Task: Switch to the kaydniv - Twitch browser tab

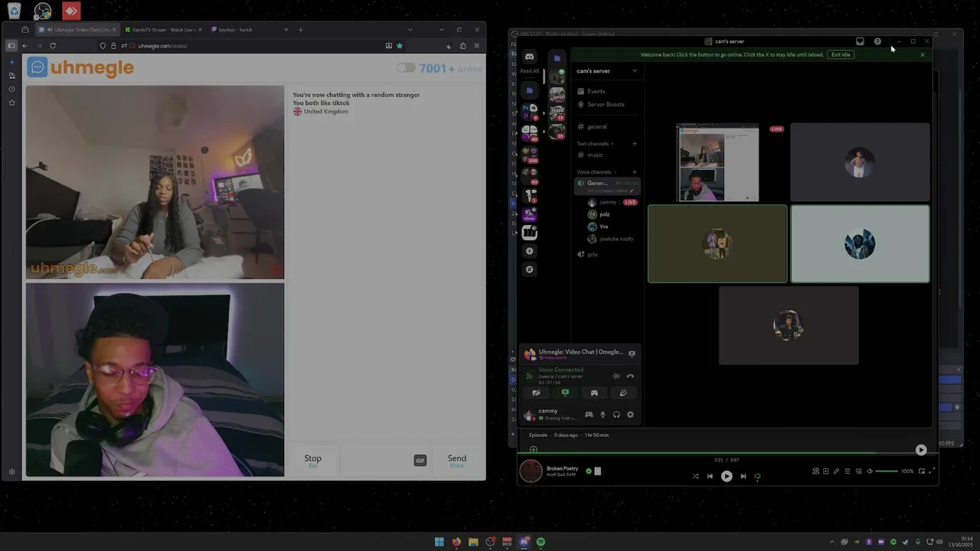Action: coord(250,30)
